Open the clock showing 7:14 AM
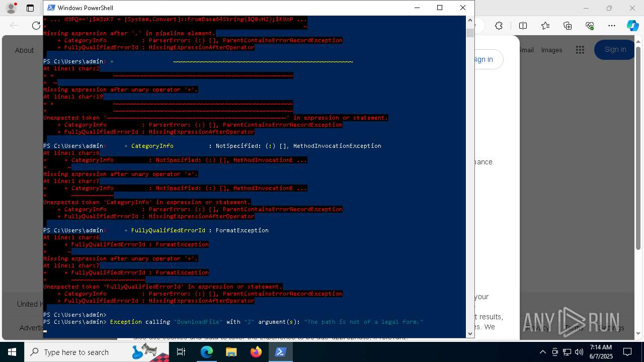Screen dimensions: 644x362 click(x=601, y=351)
